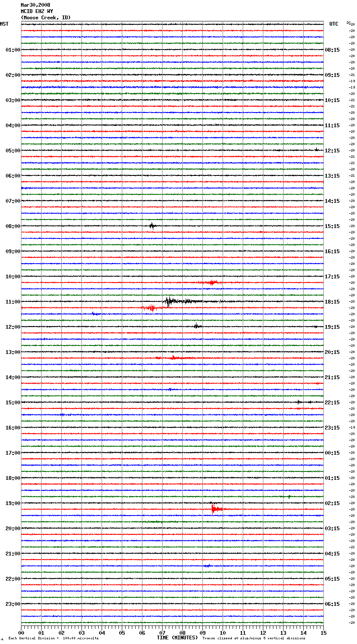Select the 08:00 MST row label
The height and width of the screenshot is (644, 357).
[13, 226]
